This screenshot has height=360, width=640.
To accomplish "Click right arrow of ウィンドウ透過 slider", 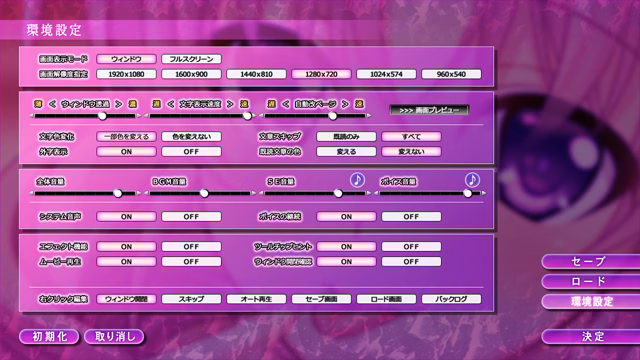I will click(139, 116).
